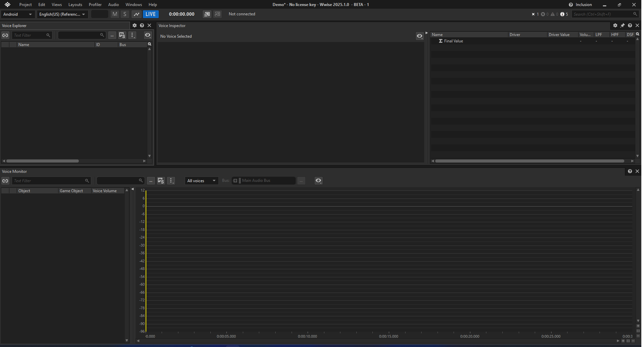
Task: Toggle the LIVE edit mode button
Action: pyautogui.click(x=151, y=14)
